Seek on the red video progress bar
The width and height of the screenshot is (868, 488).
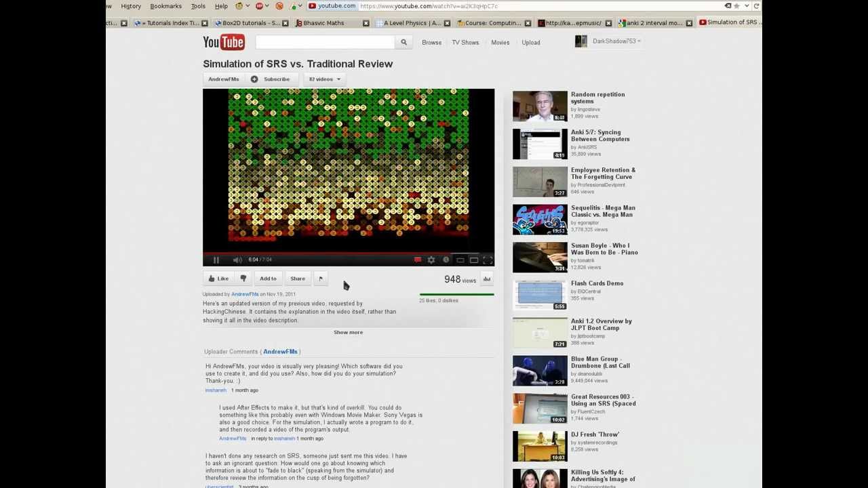(349, 253)
